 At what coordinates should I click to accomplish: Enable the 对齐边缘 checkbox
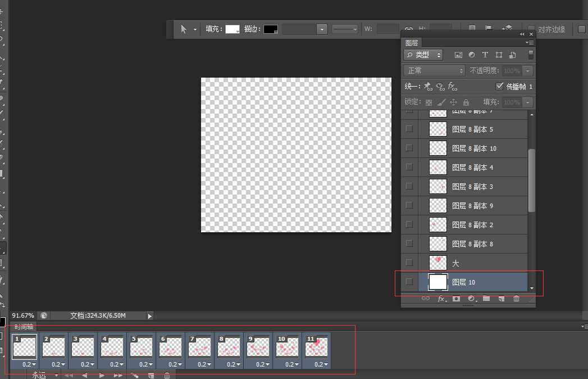(531, 29)
